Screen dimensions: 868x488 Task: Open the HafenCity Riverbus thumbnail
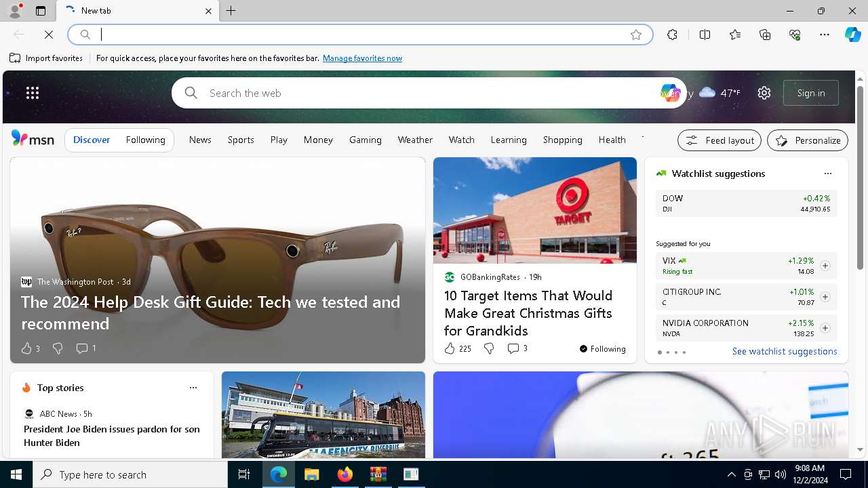click(x=323, y=415)
